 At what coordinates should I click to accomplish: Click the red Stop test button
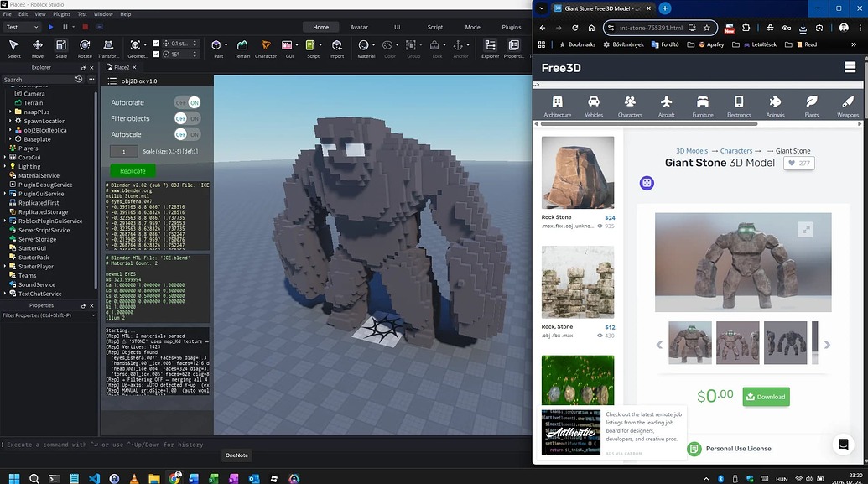coord(85,27)
